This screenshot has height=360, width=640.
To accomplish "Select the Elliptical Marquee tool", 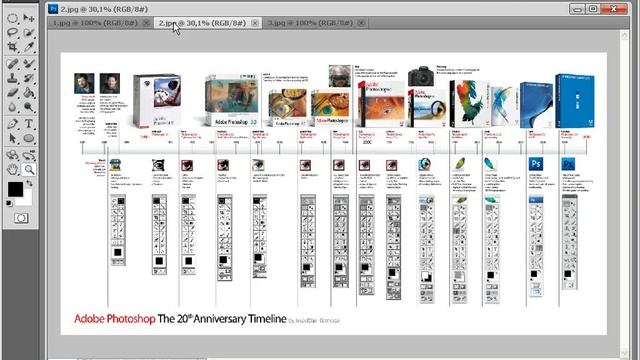I will click(12, 18).
